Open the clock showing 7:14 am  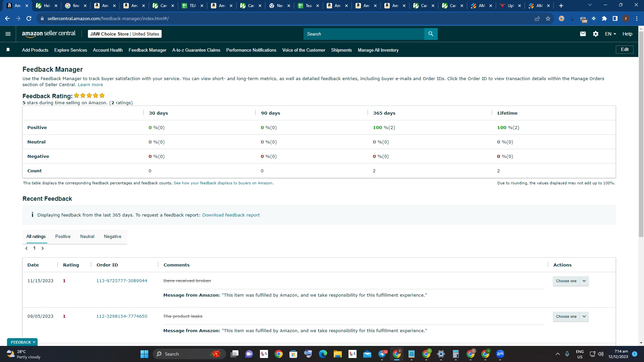coord(618,354)
